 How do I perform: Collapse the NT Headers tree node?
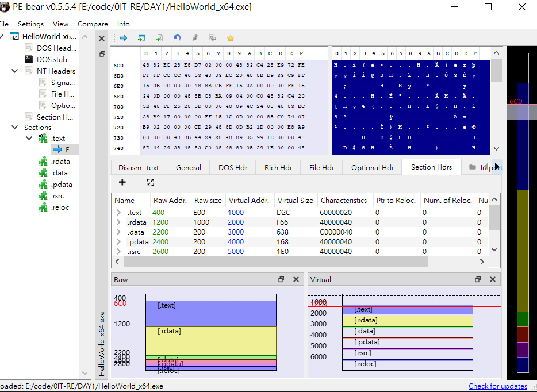pos(16,71)
